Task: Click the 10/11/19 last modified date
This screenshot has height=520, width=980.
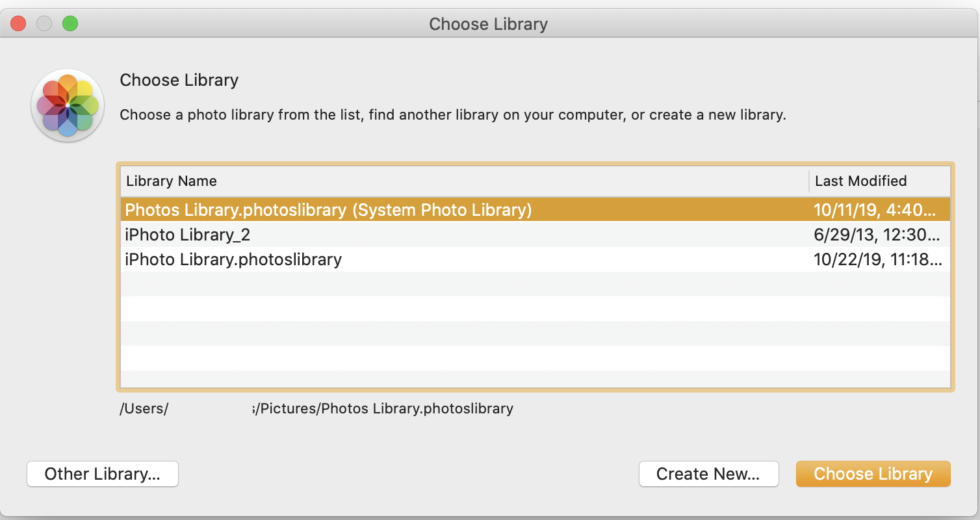Action: click(874, 210)
